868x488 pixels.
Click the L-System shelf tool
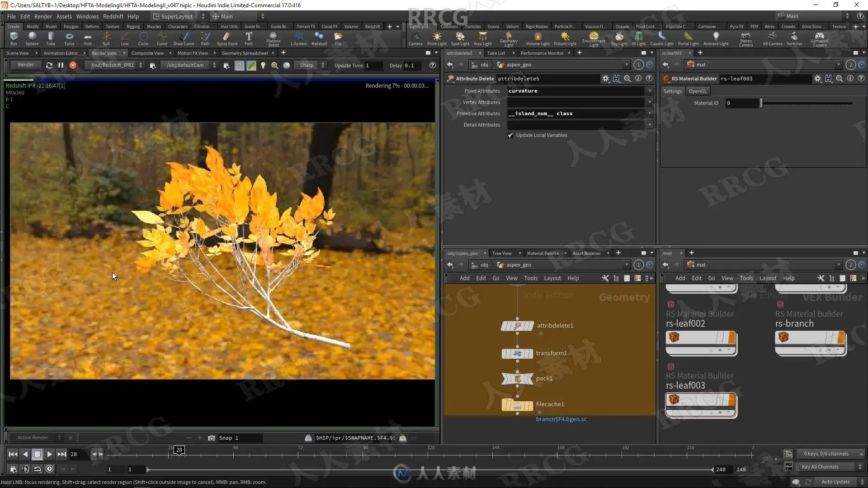(298, 38)
